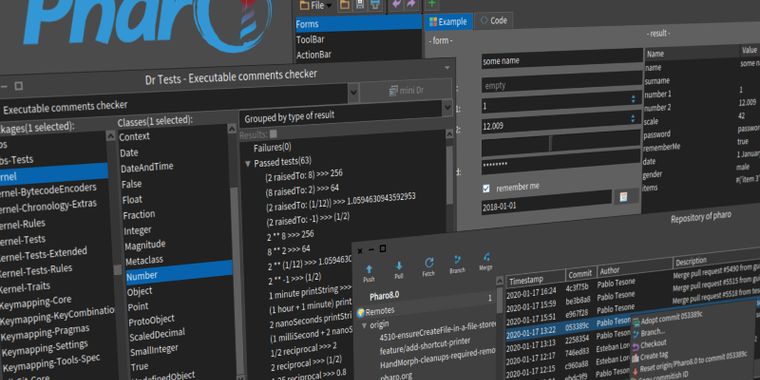Click the Author column header
This screenshot has width=760, height=380.
(x=634, y=268)
